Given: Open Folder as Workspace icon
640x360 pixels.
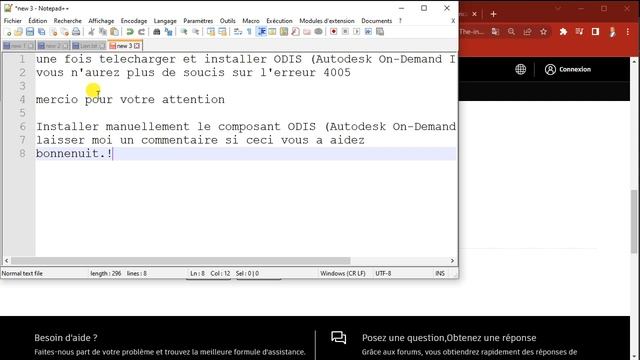Looking at the screenshot, I should point(307,32).
